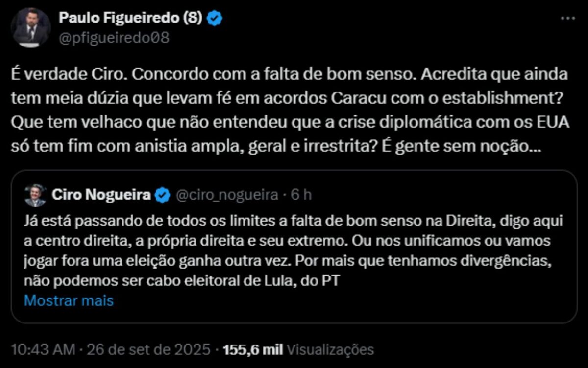Open the @pfigueiredo08 handle
The height and width of the screenshot is (368, 588).
click(114, 38)
